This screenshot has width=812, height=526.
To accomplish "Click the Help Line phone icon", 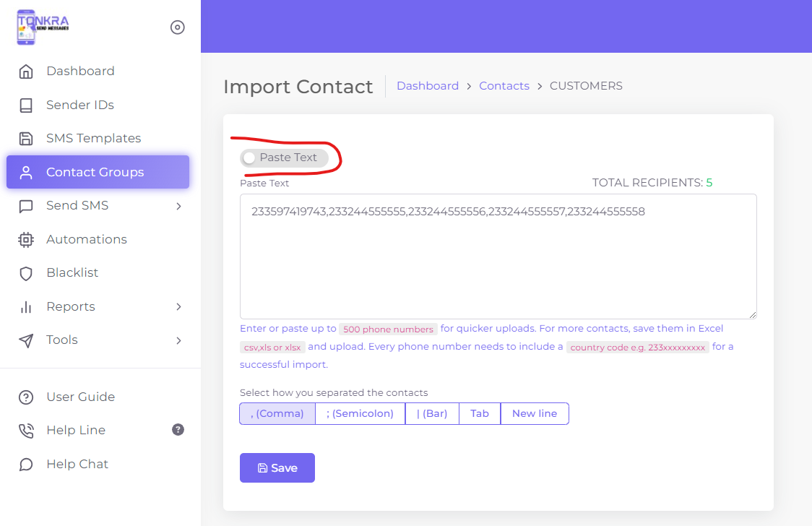I will coord(26,431).
